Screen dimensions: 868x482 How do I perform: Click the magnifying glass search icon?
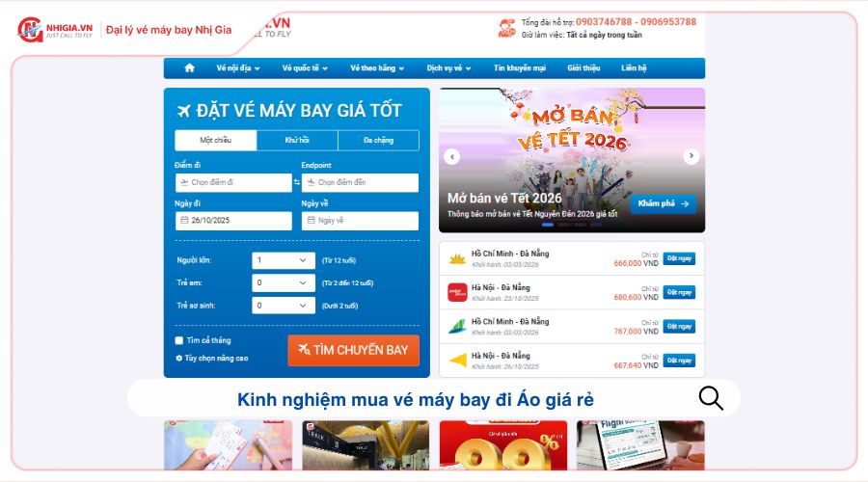point(711,398)
